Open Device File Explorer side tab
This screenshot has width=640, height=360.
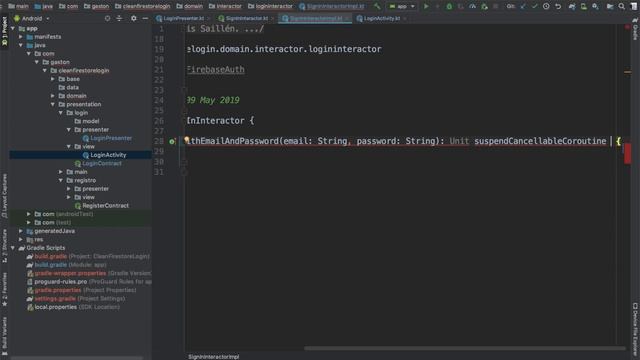pyautogui.click(x=635, y=329)
